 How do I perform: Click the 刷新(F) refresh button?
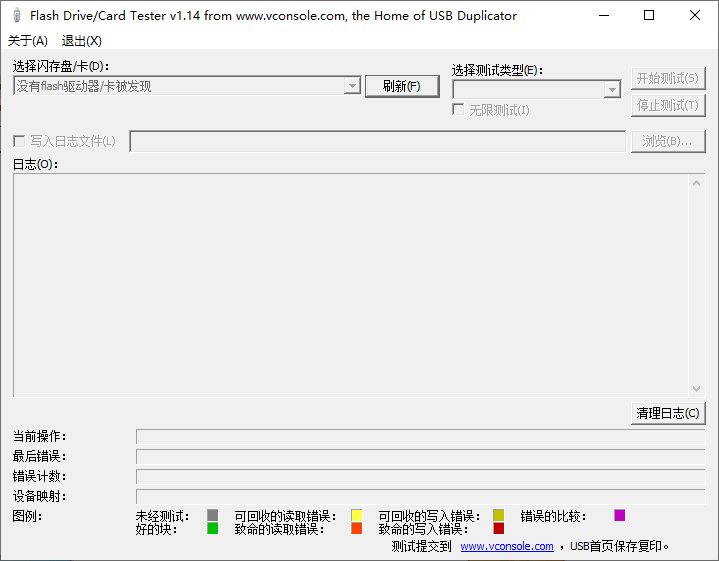pyautogui.click(x=402, y=86)
